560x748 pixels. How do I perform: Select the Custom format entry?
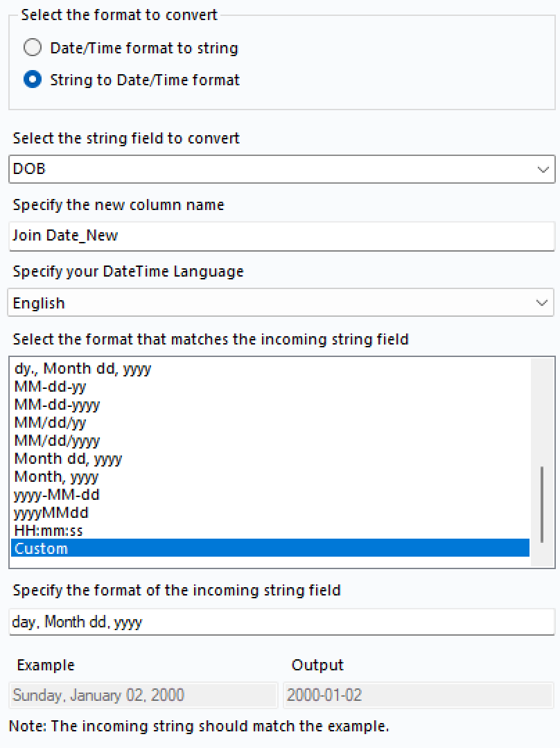click(x=41, y=549)
